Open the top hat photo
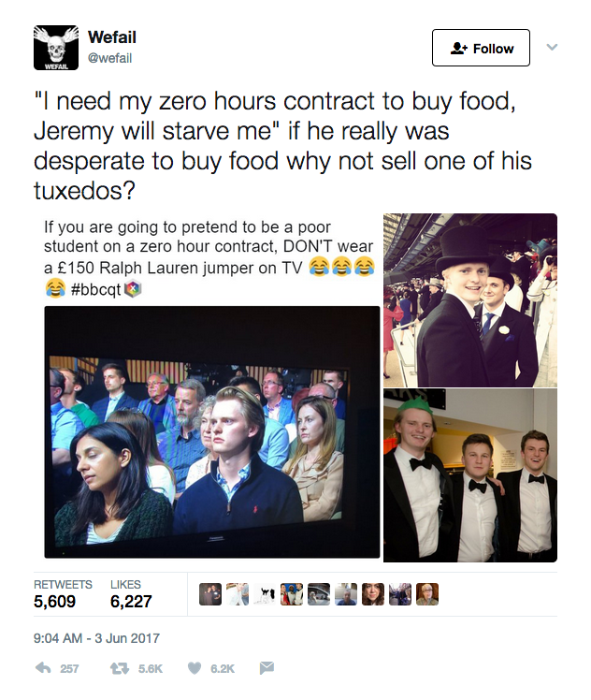 pyautogui.click(x=470, y=299)
